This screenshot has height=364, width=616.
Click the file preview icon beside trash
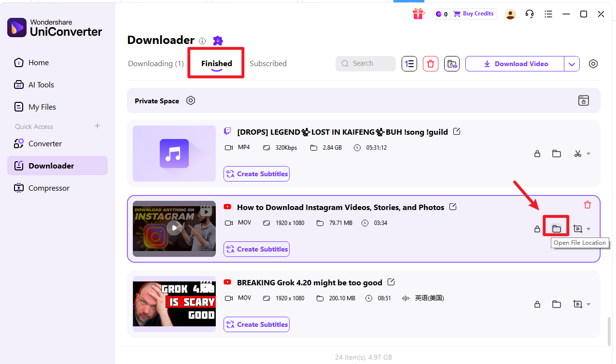click(x=452, y=64)
